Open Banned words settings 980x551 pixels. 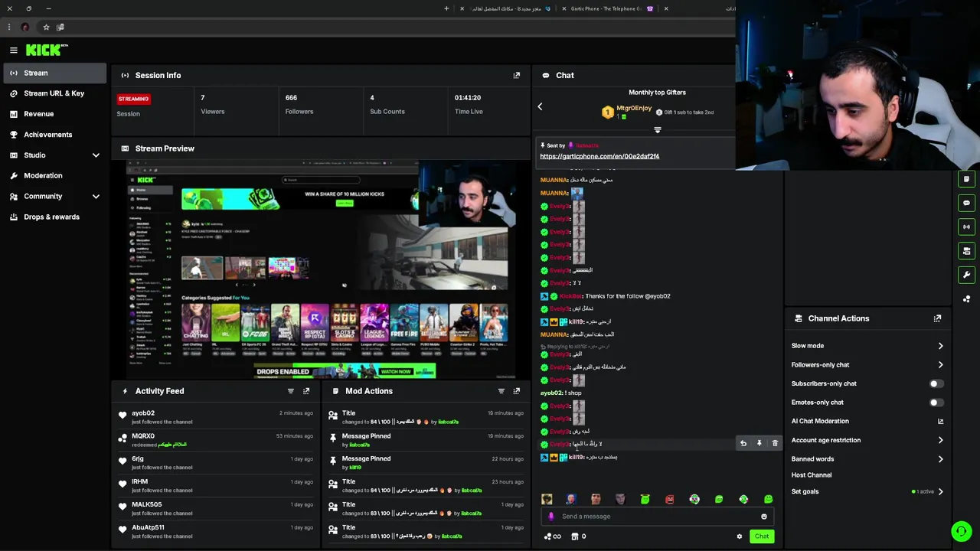coord(867,459)
